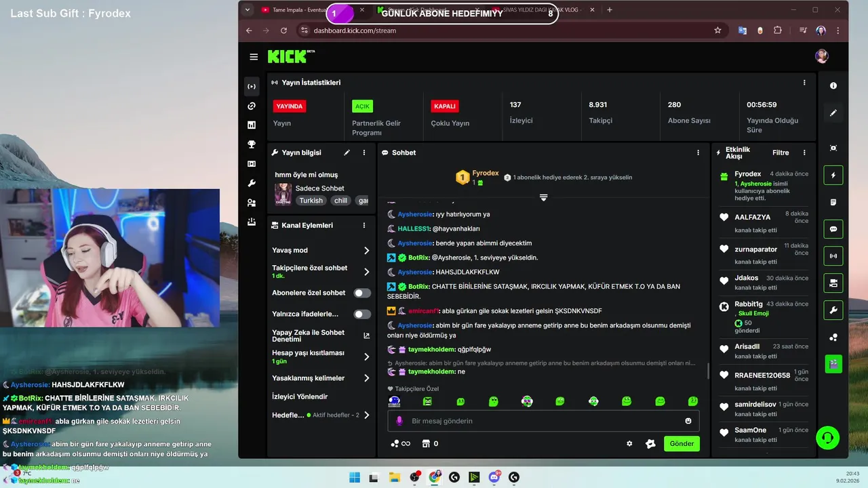Toggle Yalnızca ifadelerle switch
The image size is (868, 488).
[x=362, y=314]
